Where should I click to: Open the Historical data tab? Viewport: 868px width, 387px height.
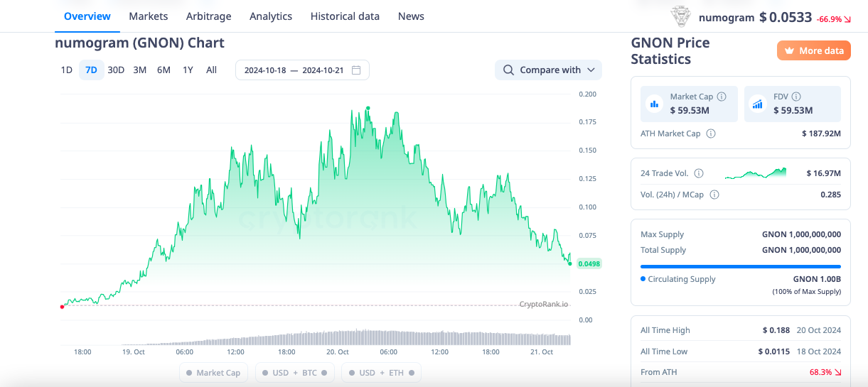[345, 16]
